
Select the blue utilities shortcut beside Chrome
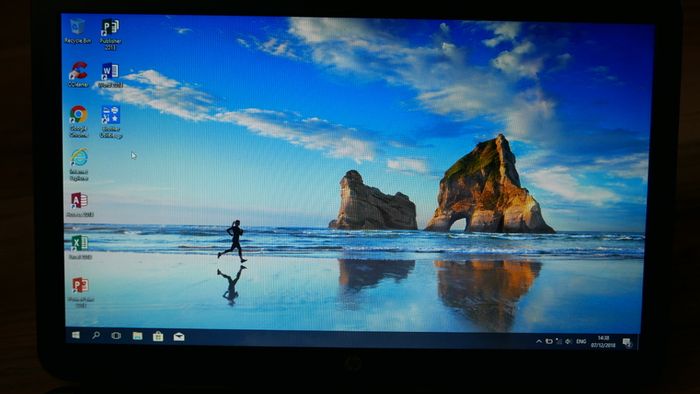[x=110, y=122]
